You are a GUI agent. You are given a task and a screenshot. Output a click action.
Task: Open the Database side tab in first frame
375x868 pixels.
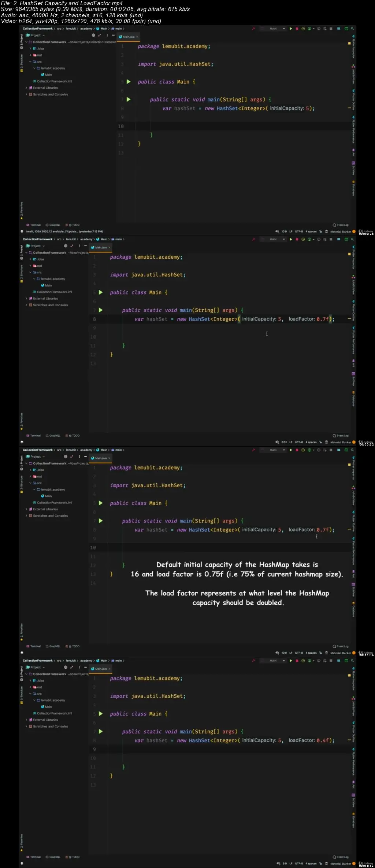353,188
